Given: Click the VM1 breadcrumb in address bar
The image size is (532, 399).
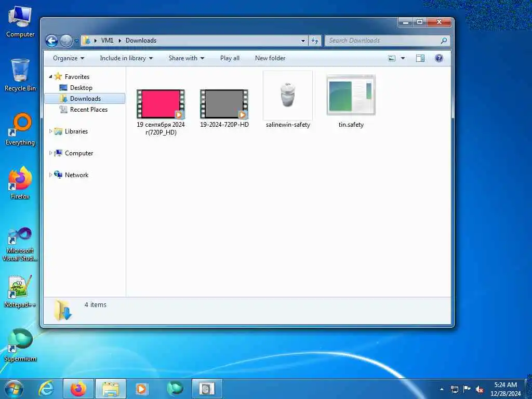Looking at the screenshot, I should tap(107, 41).
